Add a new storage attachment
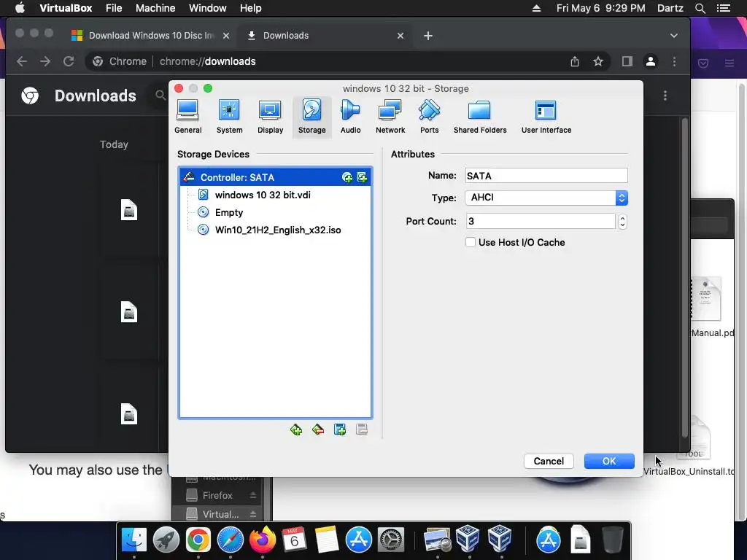The height and width of the screenshot is (560, 747). 340,430
